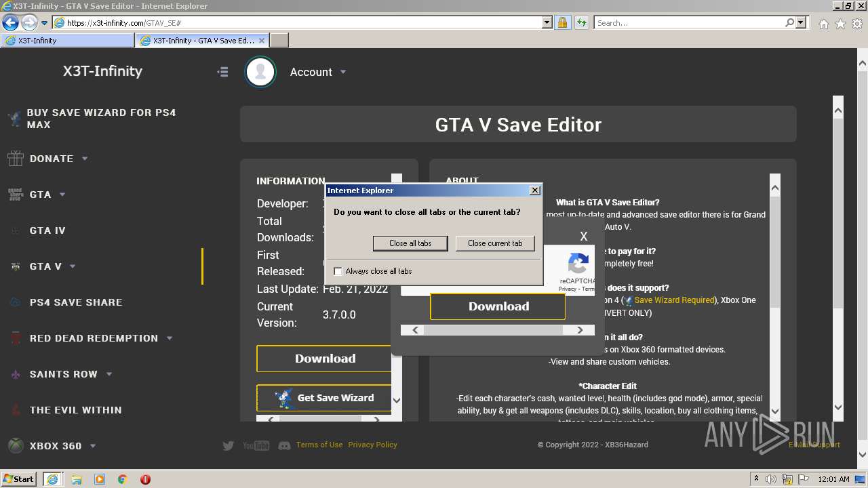Click the Home icon in IE toolbar
The image size is (868, 488).
coord(823,24)
